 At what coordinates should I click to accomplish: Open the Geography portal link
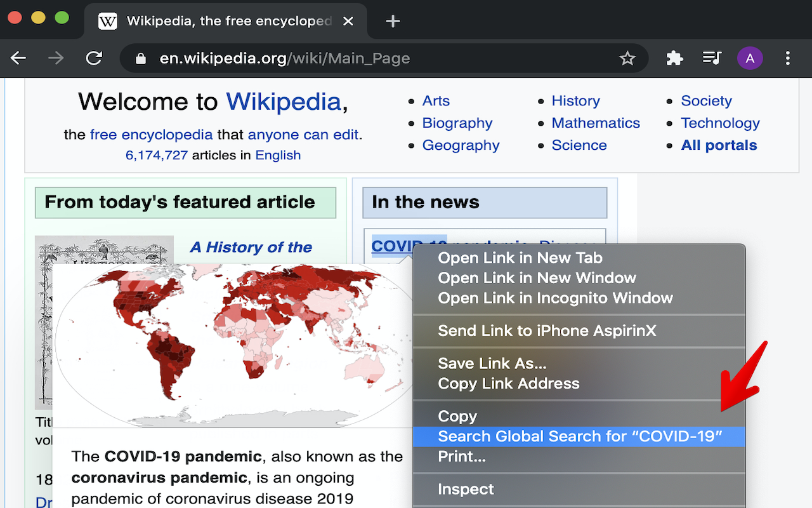point(461,145)
